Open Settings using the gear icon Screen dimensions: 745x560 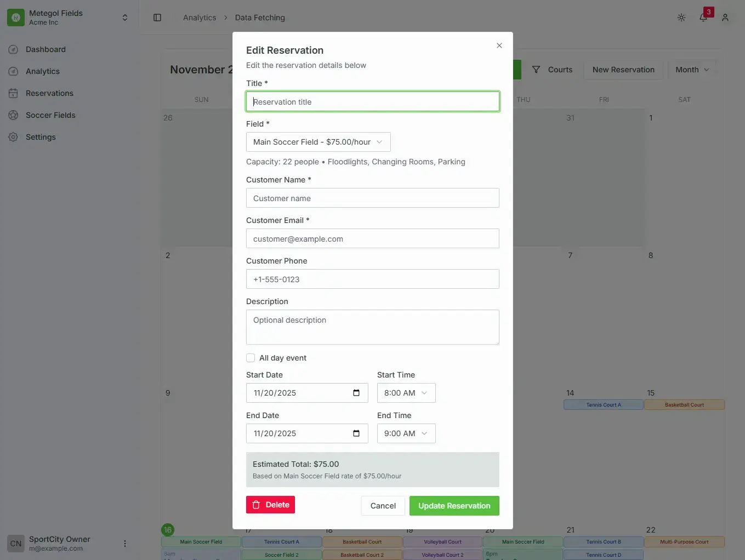pyautogui.click(x=41, y=136)
